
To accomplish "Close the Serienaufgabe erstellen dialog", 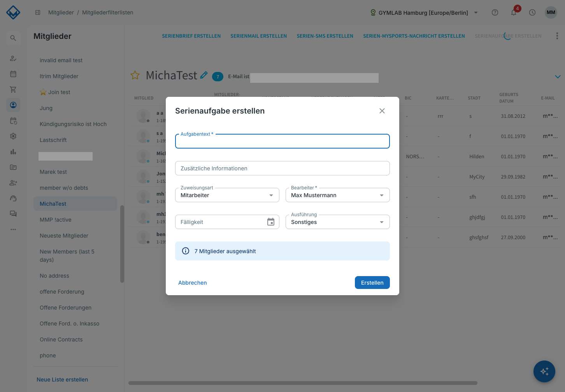I will [382, 111].
